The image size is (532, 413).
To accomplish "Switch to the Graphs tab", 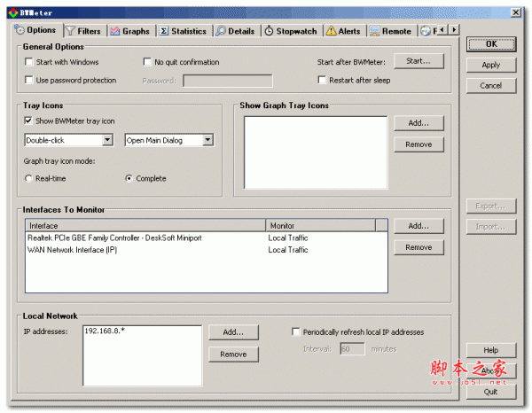I will coord(131,31).
